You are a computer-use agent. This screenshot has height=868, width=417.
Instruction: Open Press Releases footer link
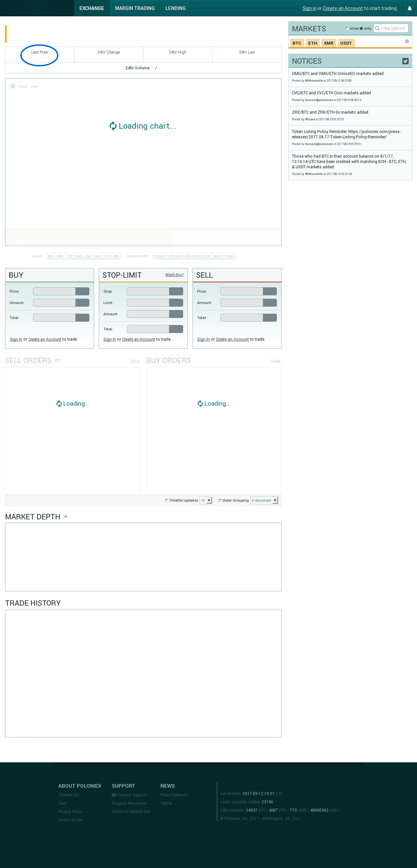click(174, 795)
